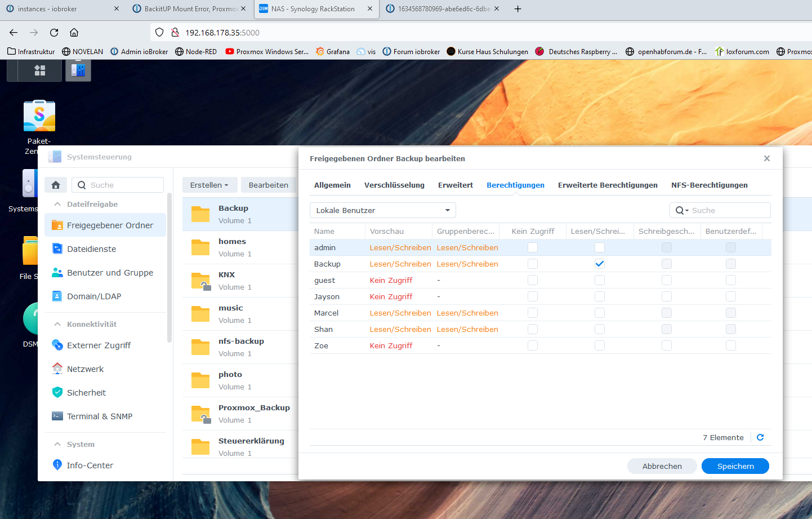812x519 pixels.
Task: Sort by Name column header
Action: (x=337, y=231)
